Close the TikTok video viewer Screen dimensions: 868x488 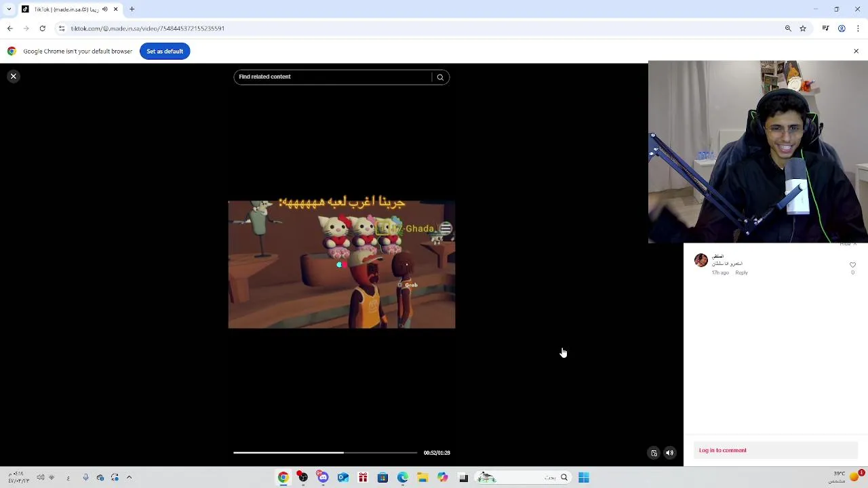pyautogui.click(x=13, y=77)
